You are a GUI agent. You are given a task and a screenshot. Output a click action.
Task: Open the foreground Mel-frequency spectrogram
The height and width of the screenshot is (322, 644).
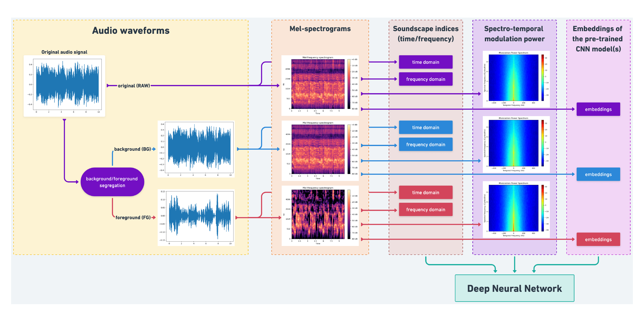click(318, 214)
